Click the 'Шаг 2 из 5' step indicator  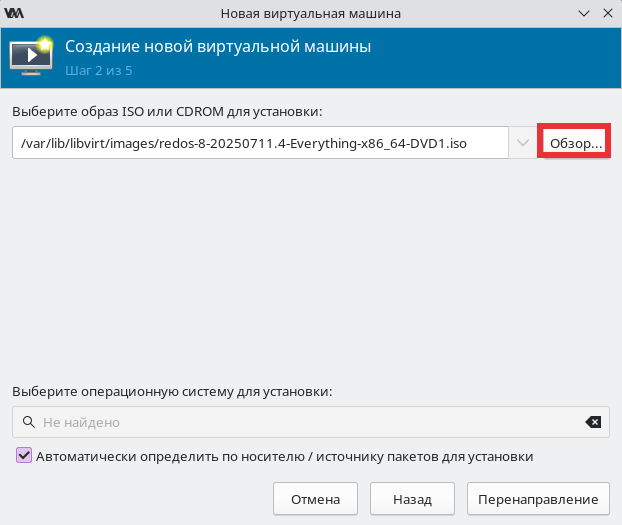point(99,71)
